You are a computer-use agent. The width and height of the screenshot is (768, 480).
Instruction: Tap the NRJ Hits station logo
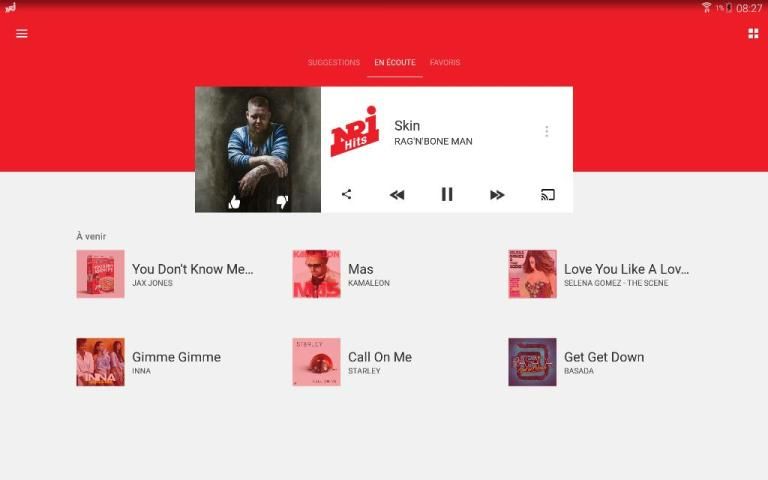355,132
